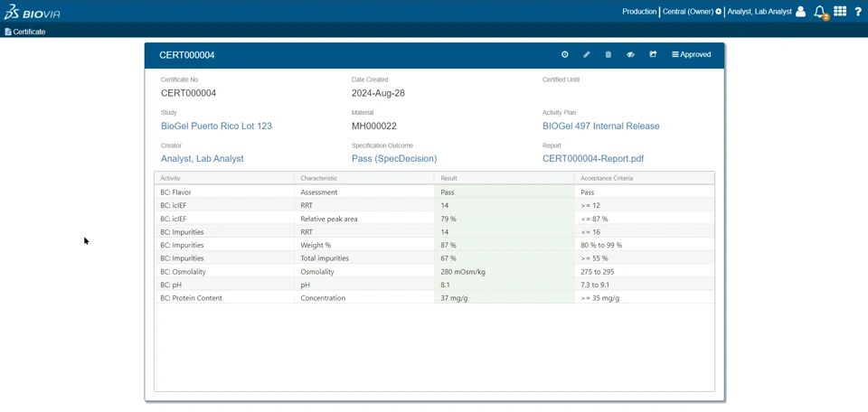This screenshot has width=868, height=412.
Task: Click Assessment characteristic cell
Action: coord(364,192)
